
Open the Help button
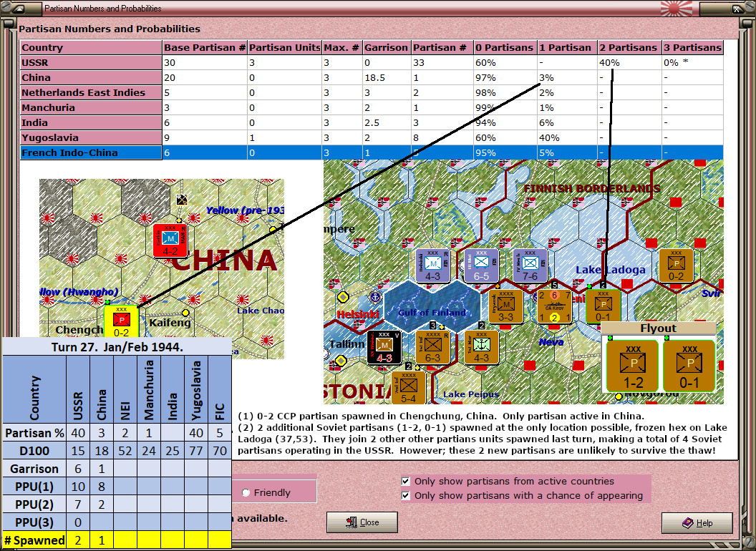point(697,522)
